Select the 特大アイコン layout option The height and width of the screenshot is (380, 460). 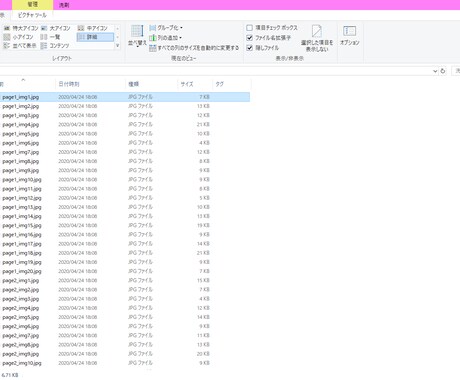click(21, 28)
